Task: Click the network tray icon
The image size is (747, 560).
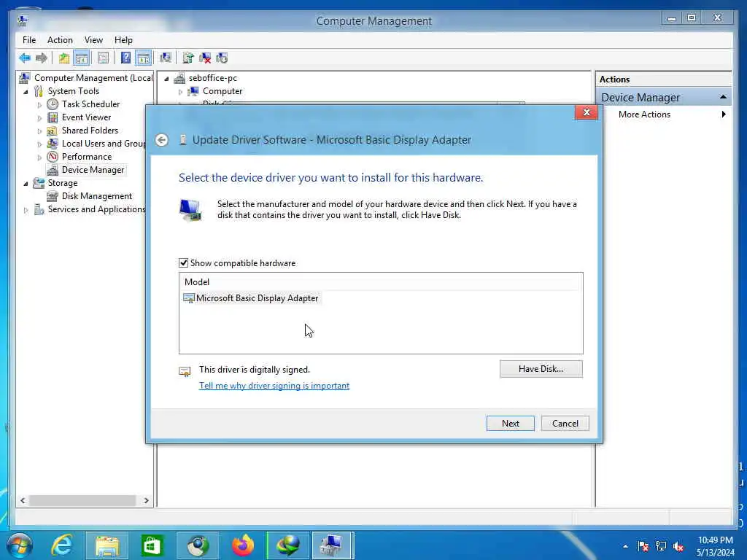Action: tap(661, 547)
